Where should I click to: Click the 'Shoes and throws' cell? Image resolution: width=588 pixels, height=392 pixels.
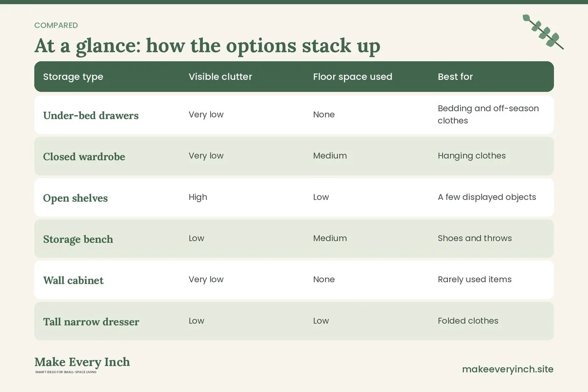click(475, 238)
